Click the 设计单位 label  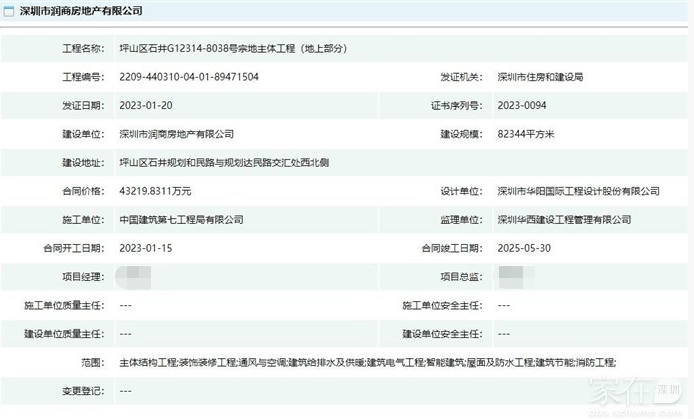coord(461,191)
